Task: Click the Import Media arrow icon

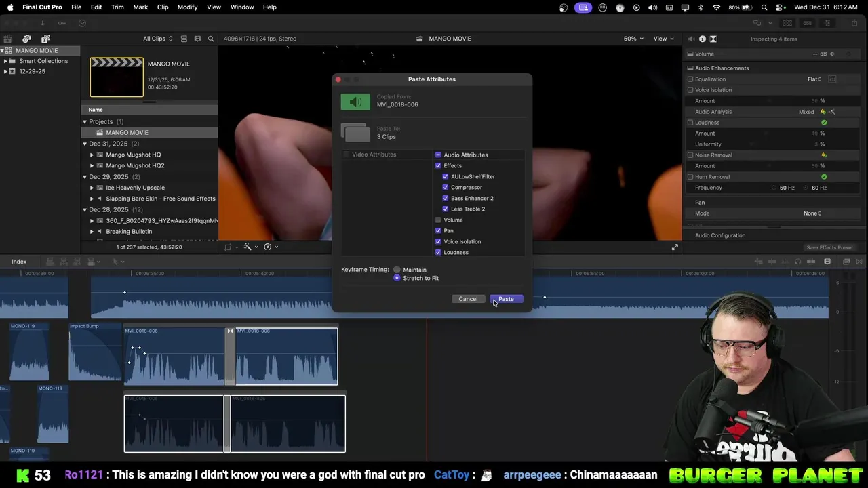Action: tap(43, 23)
